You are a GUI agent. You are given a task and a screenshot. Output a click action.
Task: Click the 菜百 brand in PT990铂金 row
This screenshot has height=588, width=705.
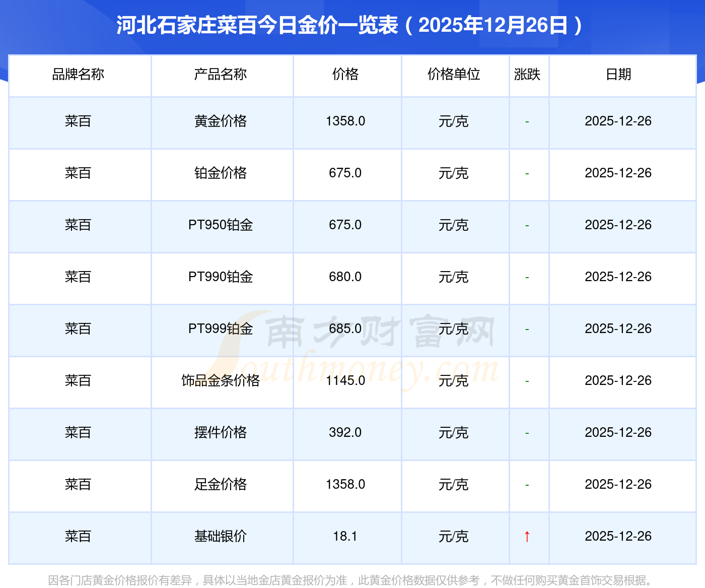tap(78, 277)
